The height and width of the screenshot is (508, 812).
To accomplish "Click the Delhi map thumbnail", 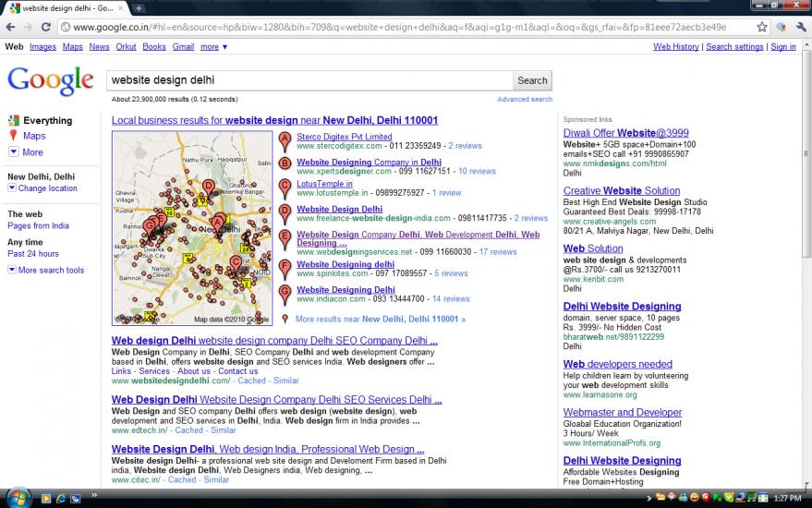I will coord(192,228).
